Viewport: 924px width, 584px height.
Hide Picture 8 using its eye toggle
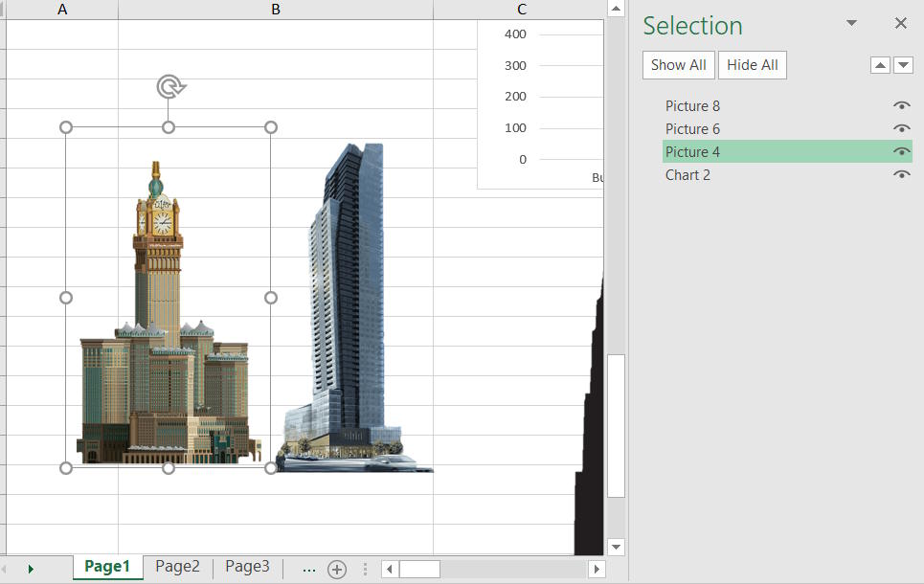pyautogui.click(x=901, y=105)
